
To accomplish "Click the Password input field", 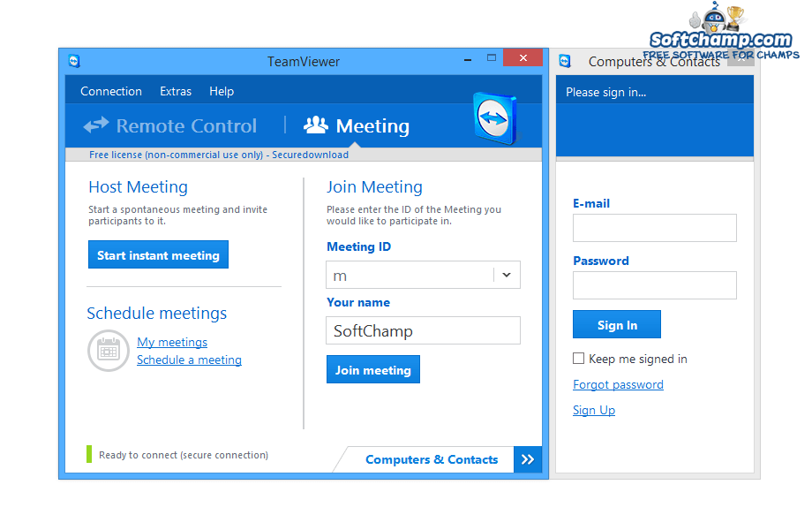I will pyautogui.click(x=655, y=285).
